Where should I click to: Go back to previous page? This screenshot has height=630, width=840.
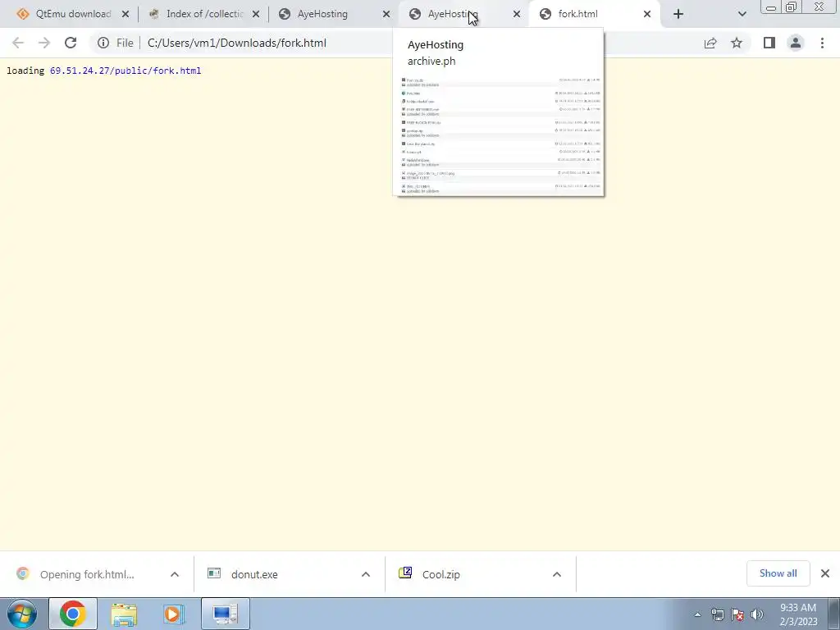(18, 43)
